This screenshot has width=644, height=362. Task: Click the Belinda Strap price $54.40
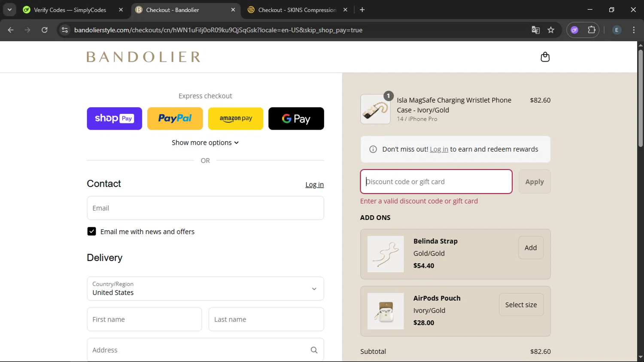424,266
